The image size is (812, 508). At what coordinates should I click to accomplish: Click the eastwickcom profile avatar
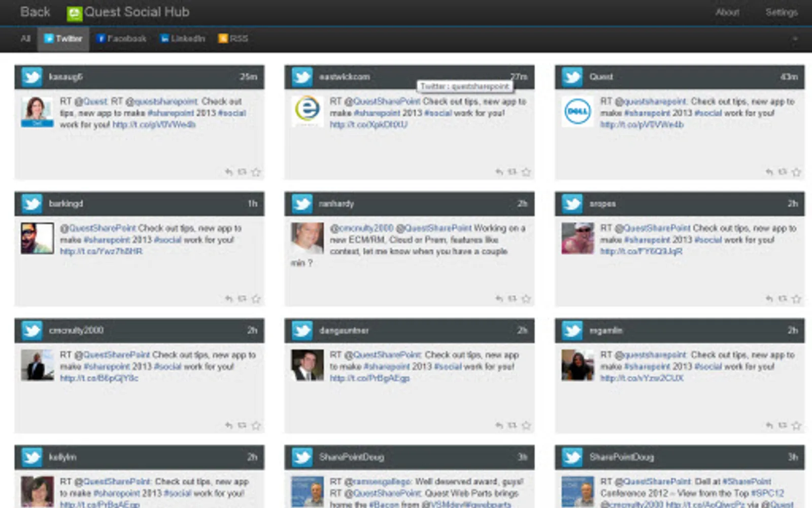(307, 111)
